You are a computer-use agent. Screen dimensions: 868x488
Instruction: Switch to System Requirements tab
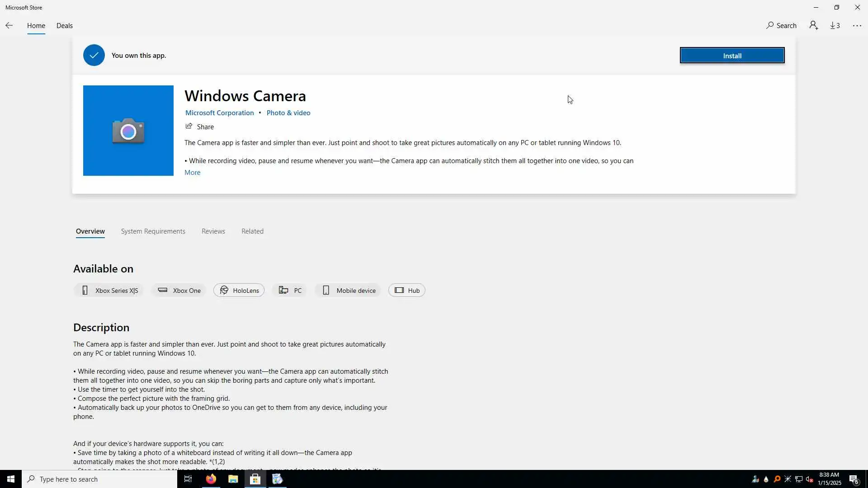coord(153,231)
